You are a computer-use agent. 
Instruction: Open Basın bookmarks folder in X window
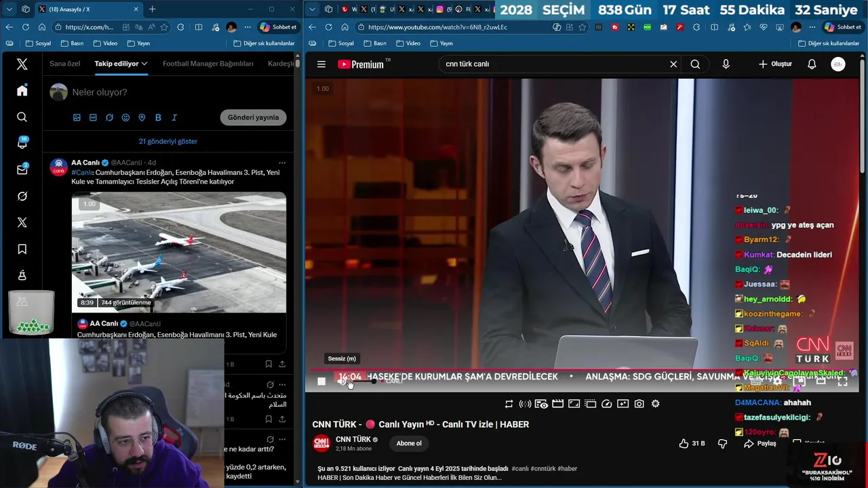tap(73, 43)
